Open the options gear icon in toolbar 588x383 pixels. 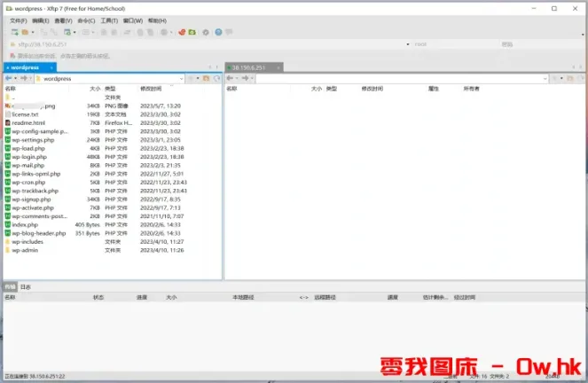pos(206,32)
